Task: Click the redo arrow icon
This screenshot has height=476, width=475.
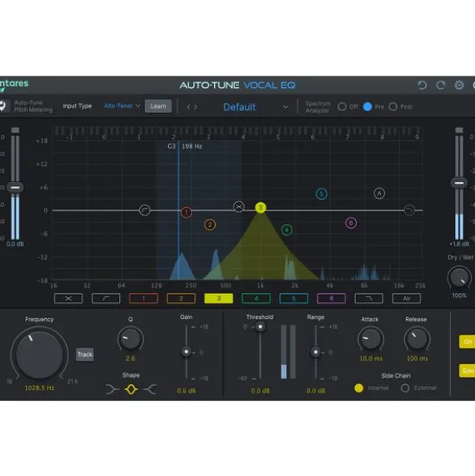Action: (x=440, y=85)
